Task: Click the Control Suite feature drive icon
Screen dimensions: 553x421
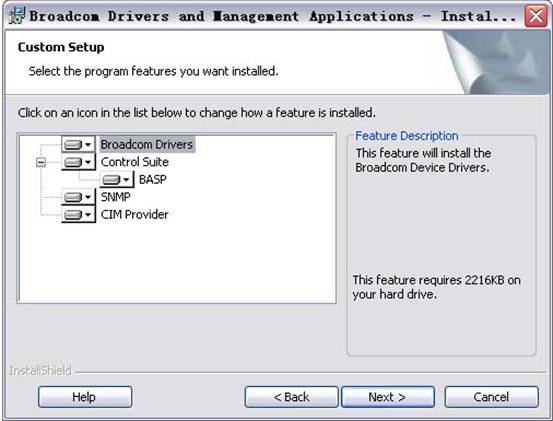Action: 73,162
